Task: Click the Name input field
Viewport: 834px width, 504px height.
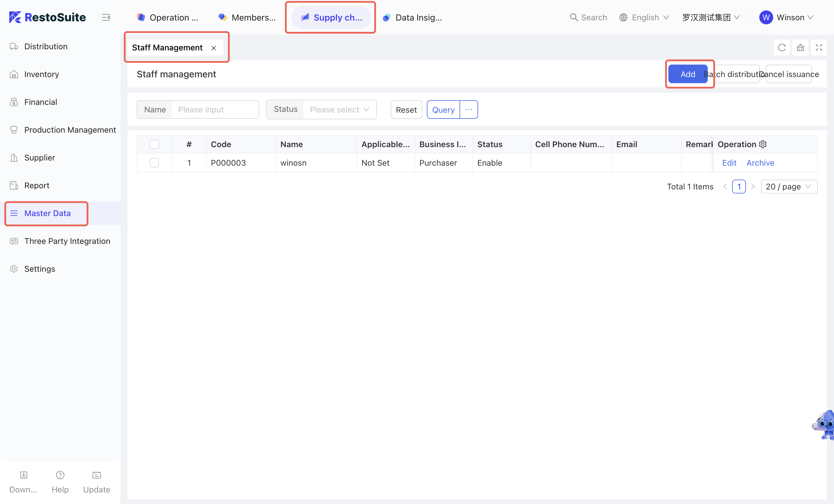Action: click(215, 110)
